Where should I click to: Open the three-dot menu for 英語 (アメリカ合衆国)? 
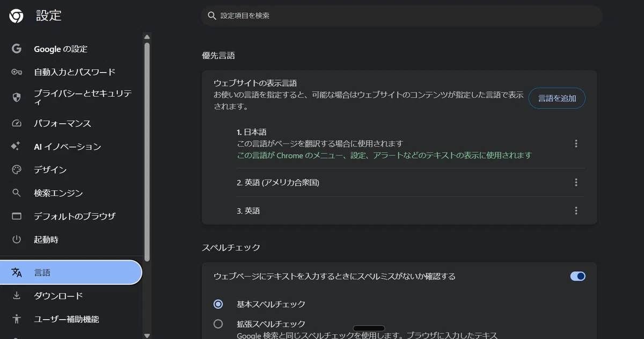coord(576,183)
